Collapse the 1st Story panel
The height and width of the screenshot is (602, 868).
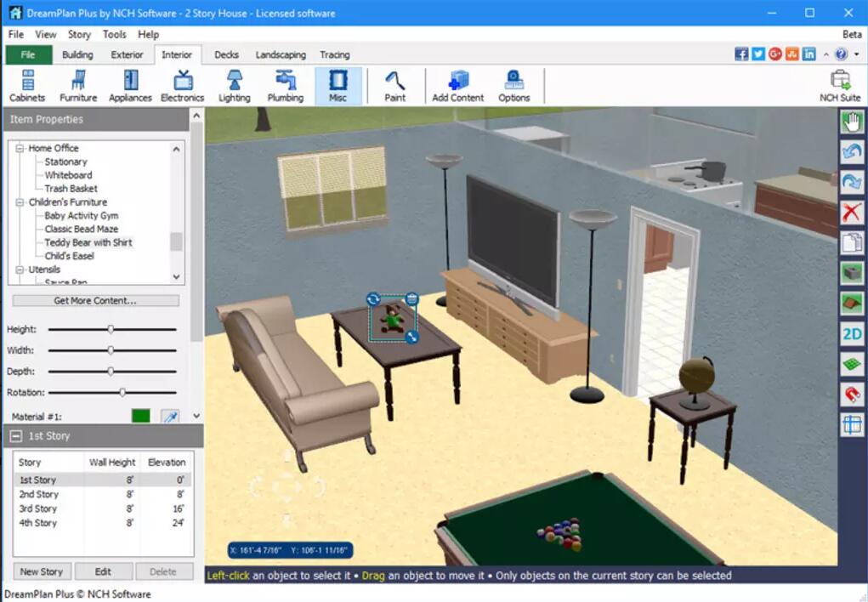[19, 435]
